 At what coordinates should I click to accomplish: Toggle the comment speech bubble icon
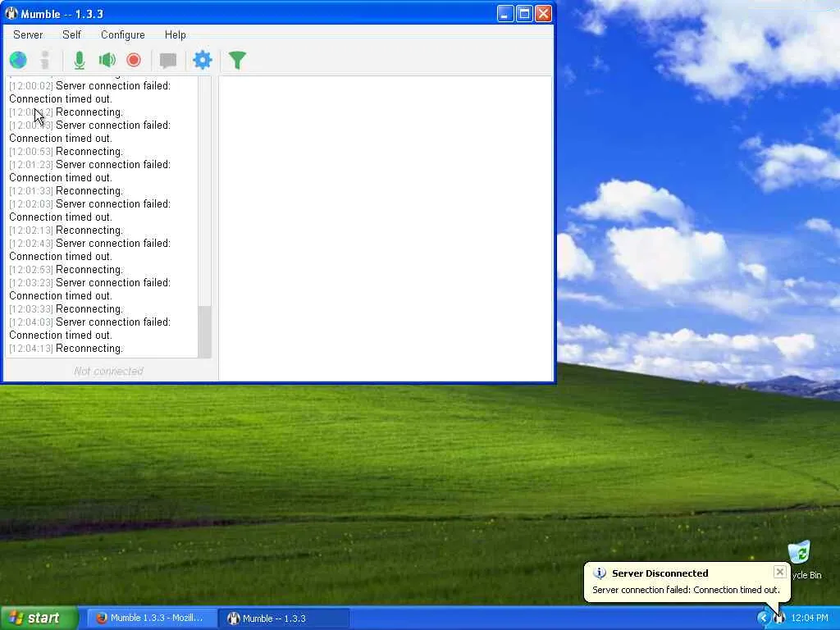168,61
